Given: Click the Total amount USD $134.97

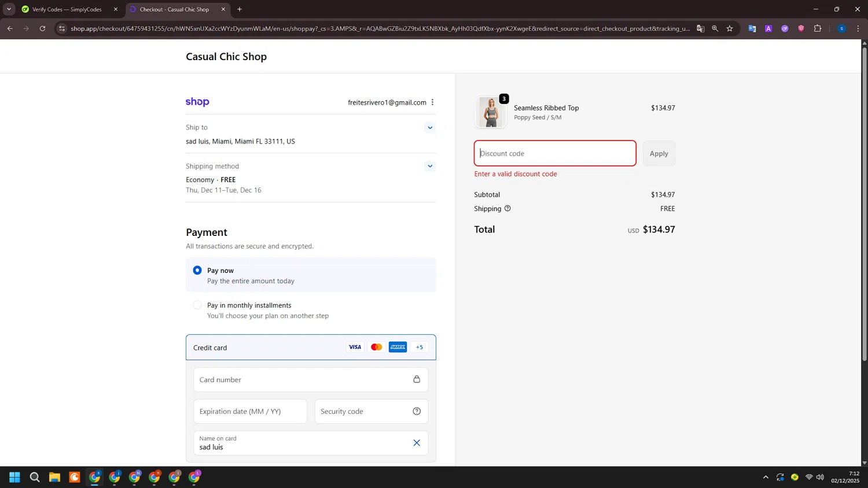Looking at the screenshot, I should coord(652,230).
